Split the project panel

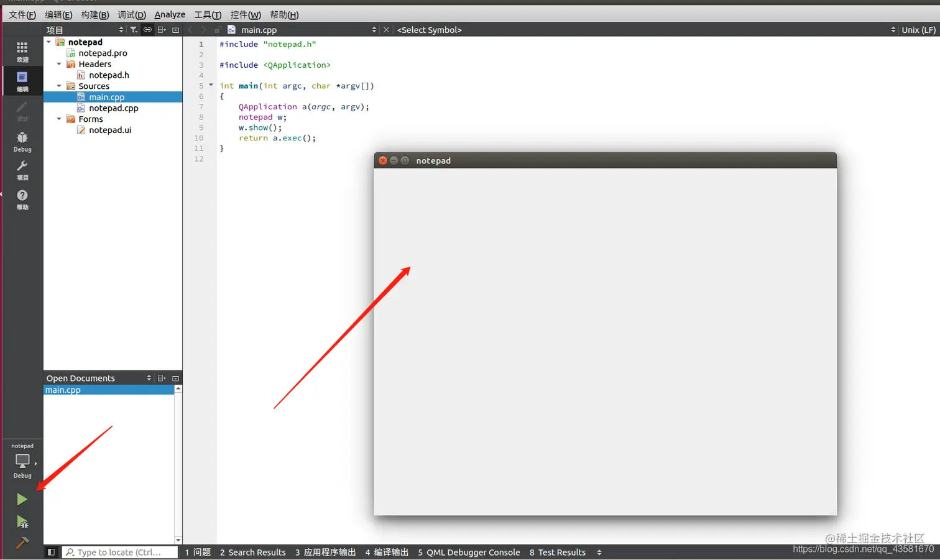(162, 30)
